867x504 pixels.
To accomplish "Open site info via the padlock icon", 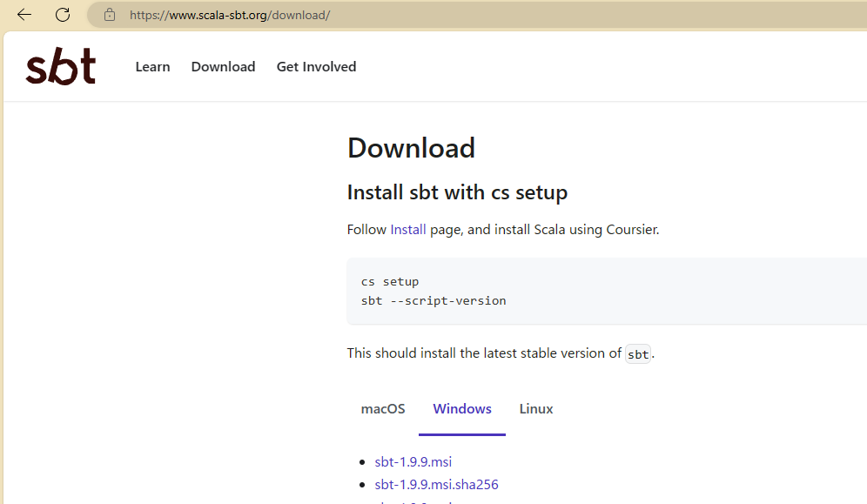I will click(110, 15).
